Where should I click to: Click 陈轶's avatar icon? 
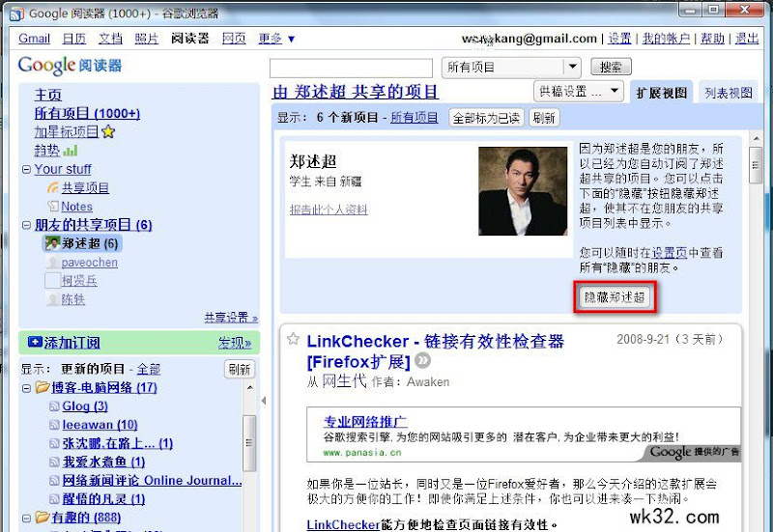click(x=52, y=299)
